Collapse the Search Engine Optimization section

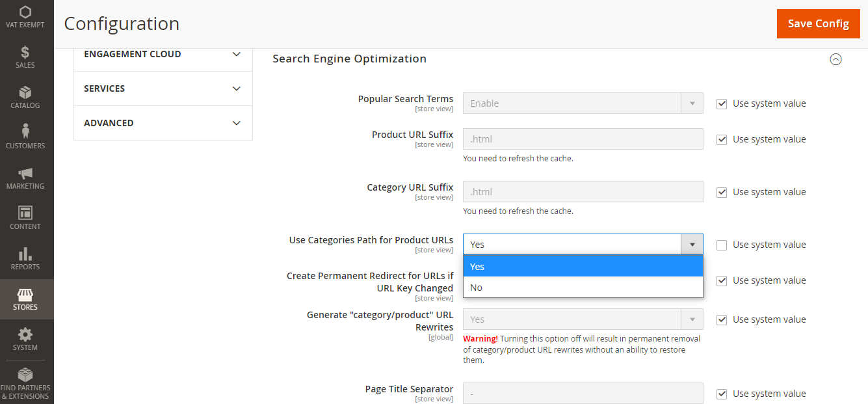pyautogui.click(x=835, y=59)
